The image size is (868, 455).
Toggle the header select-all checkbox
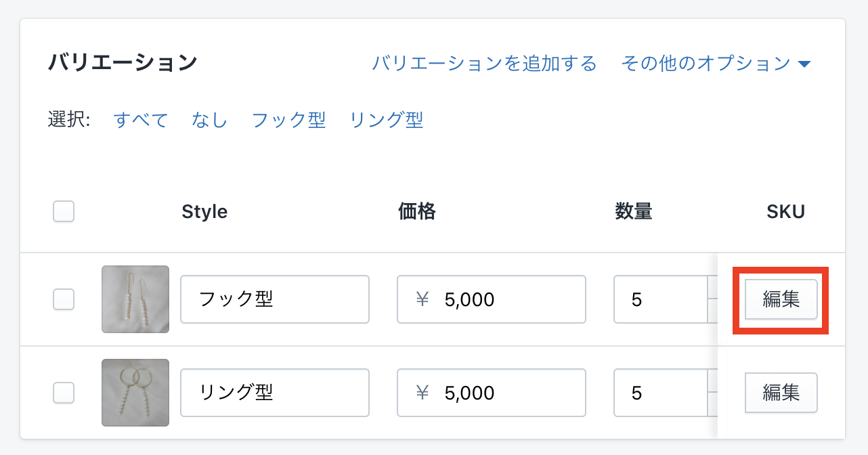[64, 212]
